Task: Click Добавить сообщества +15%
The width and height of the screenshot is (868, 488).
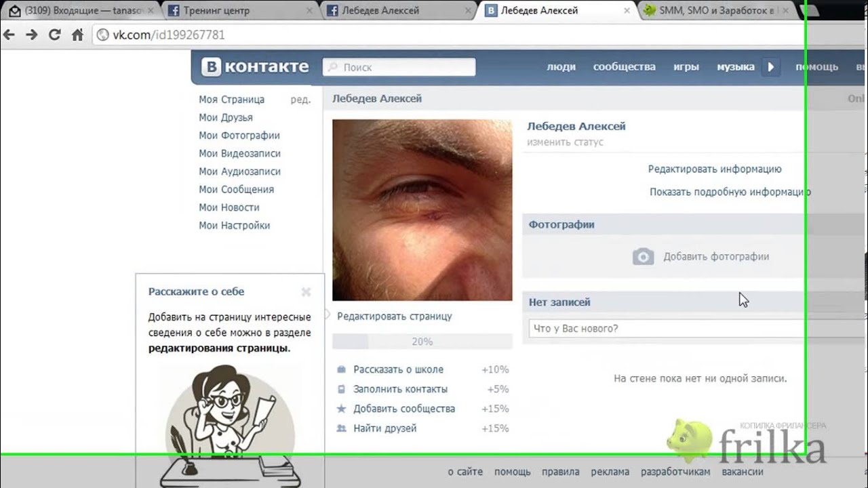Action: [x=422, y=409]
